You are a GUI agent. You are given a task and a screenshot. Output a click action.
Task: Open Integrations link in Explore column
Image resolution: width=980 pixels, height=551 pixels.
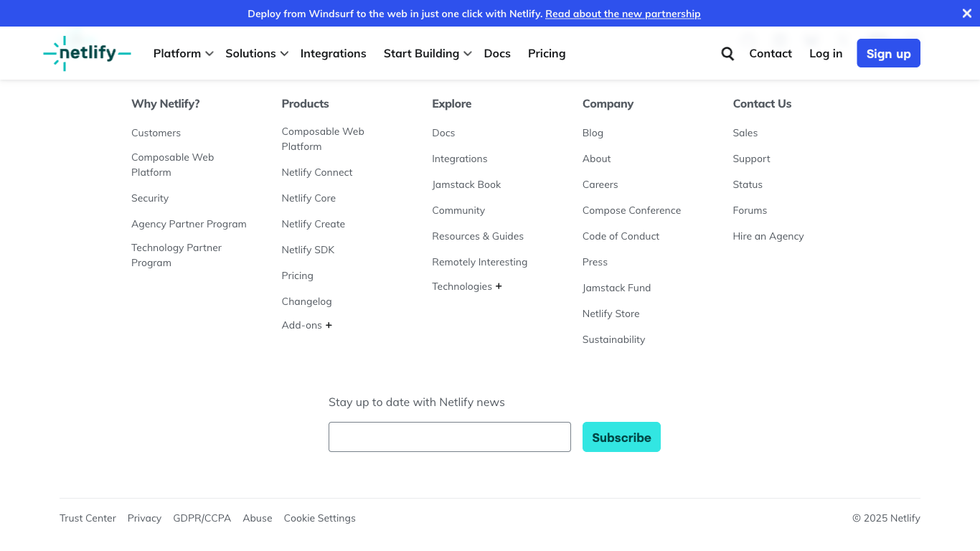[x=460, y=159]
